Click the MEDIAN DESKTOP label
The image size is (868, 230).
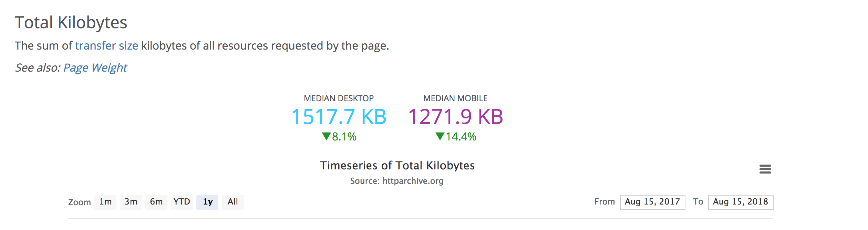tap(339, 98)
